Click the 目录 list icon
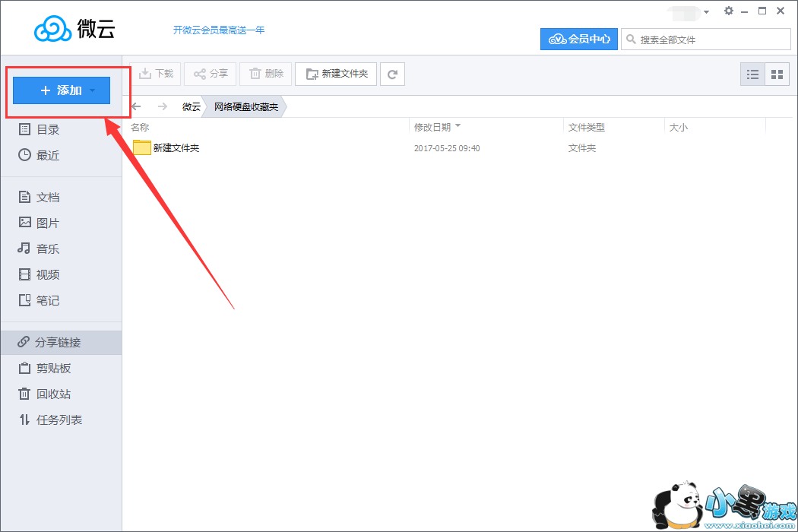798x532 pixels. 24,129
